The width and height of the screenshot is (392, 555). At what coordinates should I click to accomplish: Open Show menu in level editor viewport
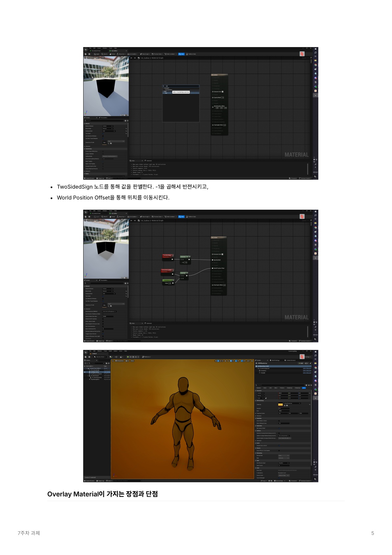pyautogui.click(x=132, y=361)
